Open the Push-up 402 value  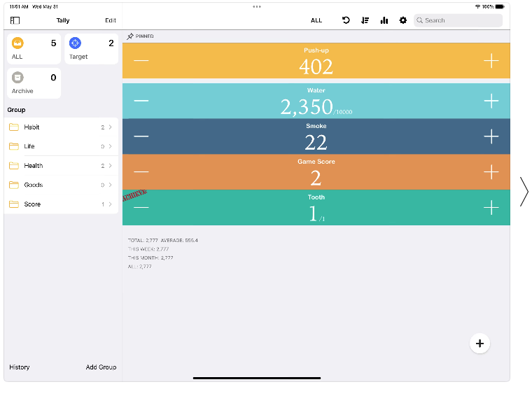click(x=316, y=66)
